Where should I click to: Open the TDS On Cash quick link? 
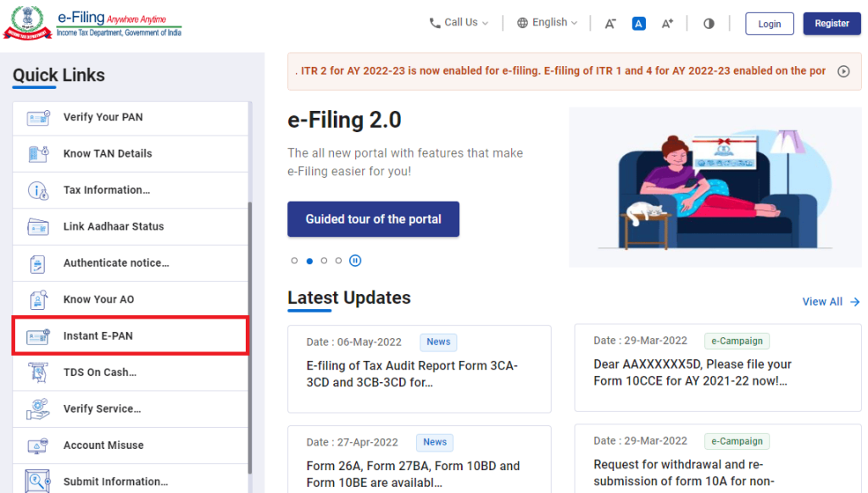coord(131,373)
